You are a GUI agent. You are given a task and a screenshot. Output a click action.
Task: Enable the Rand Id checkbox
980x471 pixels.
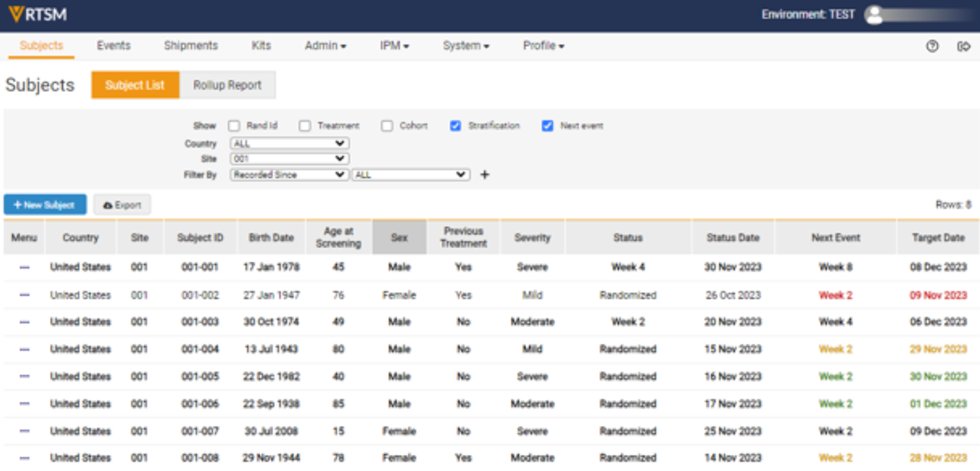coord(234,126)
